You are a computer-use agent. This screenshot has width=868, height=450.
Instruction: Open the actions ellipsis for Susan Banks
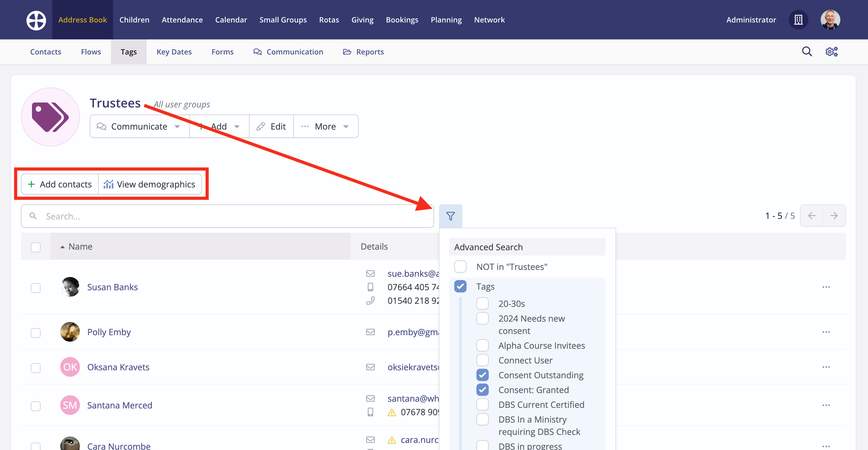pos(826,287)
